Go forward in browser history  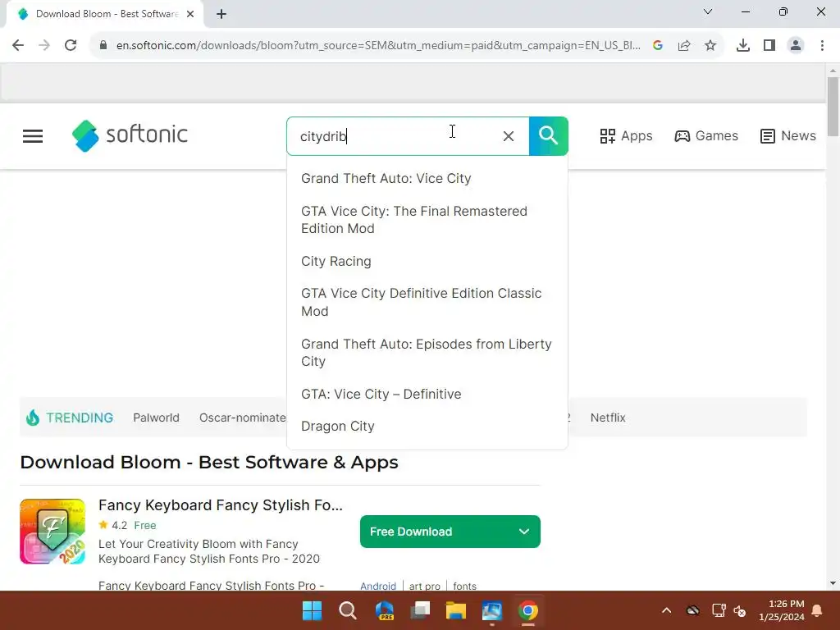(x=44, y=46)
